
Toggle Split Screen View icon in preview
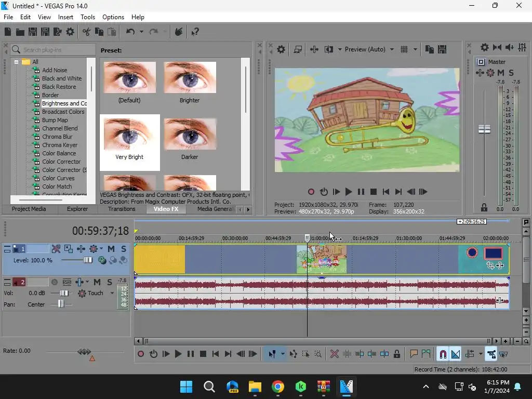point(328,49)
